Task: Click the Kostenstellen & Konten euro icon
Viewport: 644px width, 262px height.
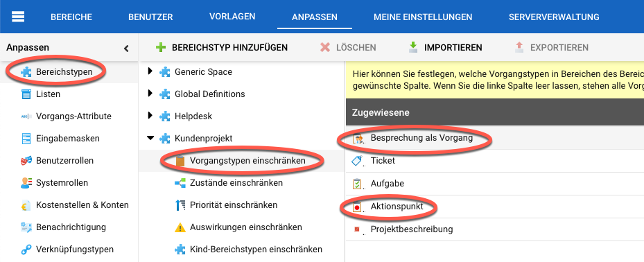Action: coord(26,205)
